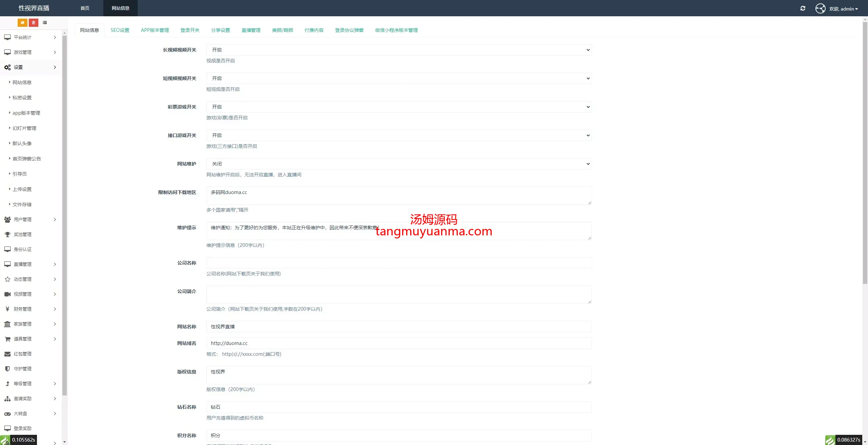Click the orange home icon button

[22, 23]
